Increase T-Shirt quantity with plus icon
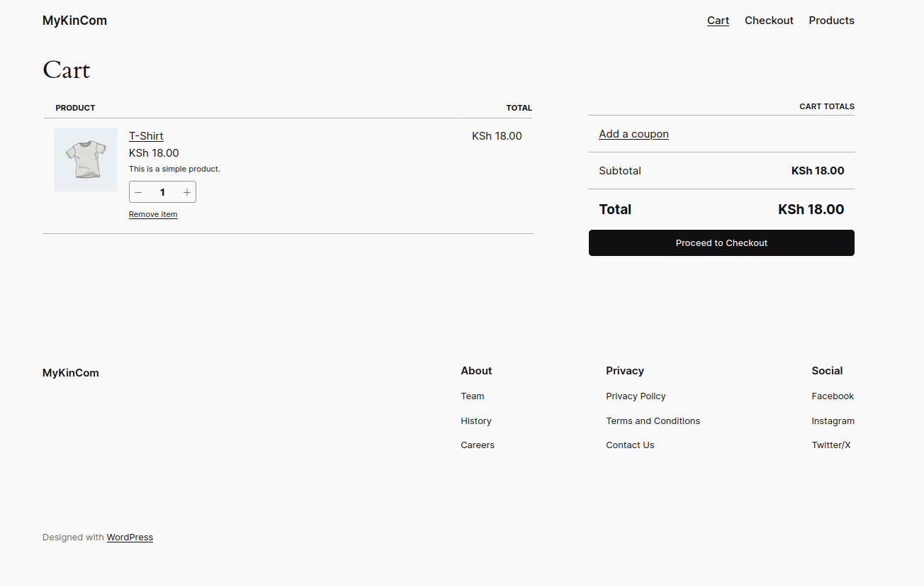Image resolution: width=924 pixels, height=585 pixels. [x=187, y=192]
